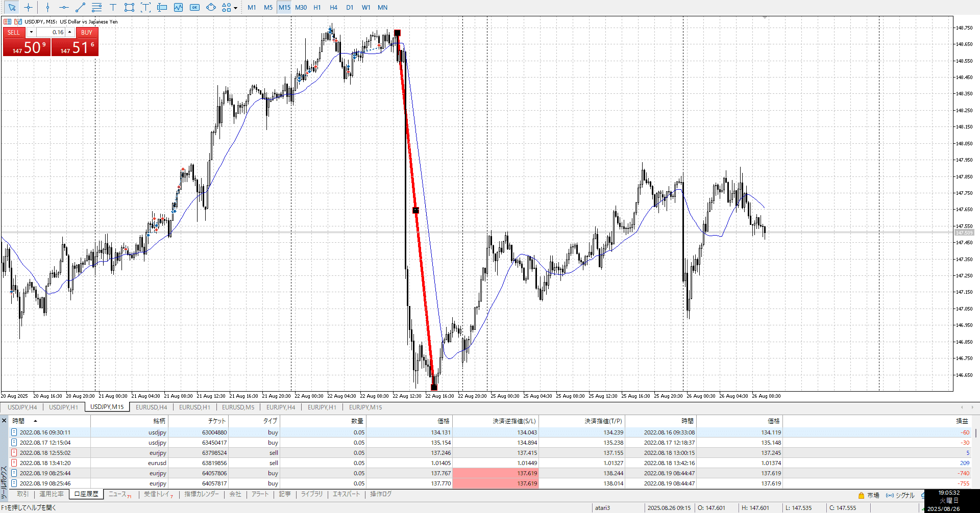Open the ニュース tab in toolbox

pos(119,494)
